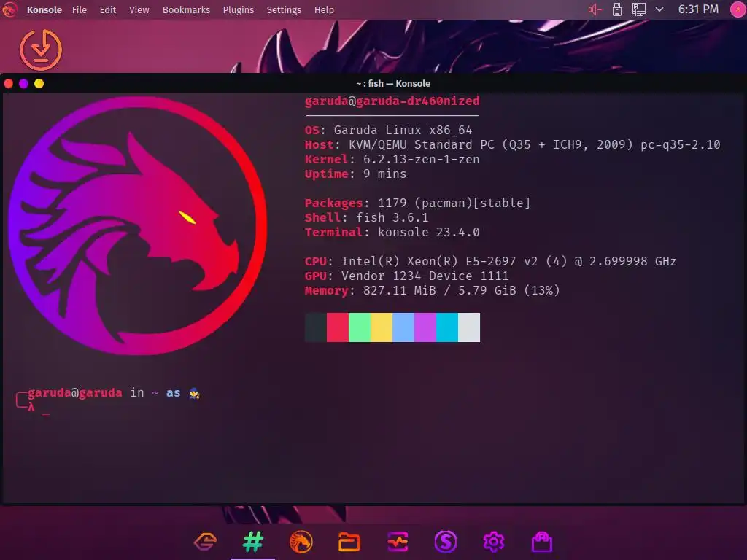Click the Kernel 6.2.13-zen-1-zen line

pos(392,160)
